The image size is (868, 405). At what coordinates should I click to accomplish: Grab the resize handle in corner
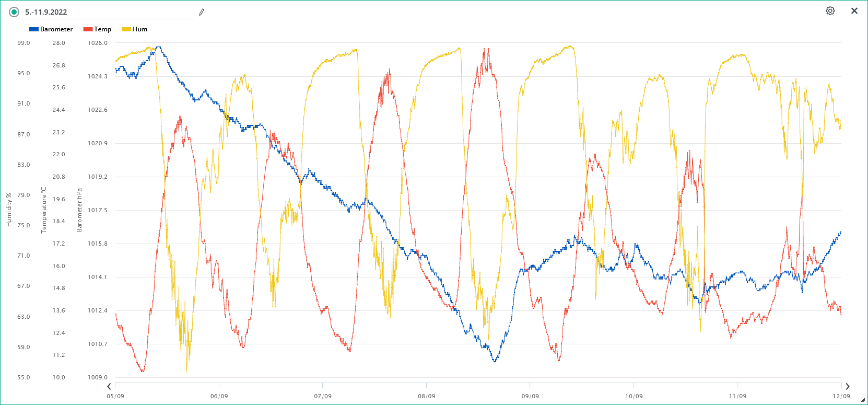coord(862,400)
